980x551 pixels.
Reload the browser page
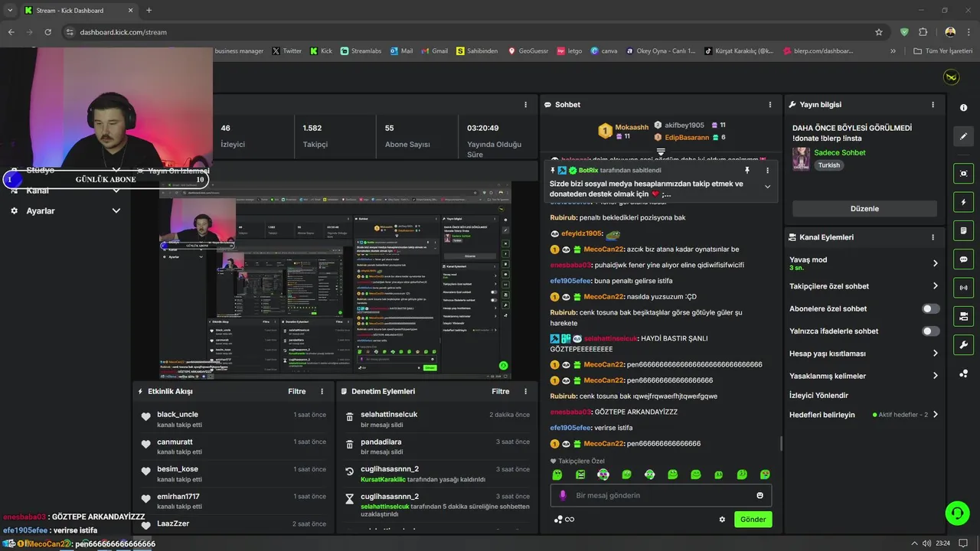47,32
